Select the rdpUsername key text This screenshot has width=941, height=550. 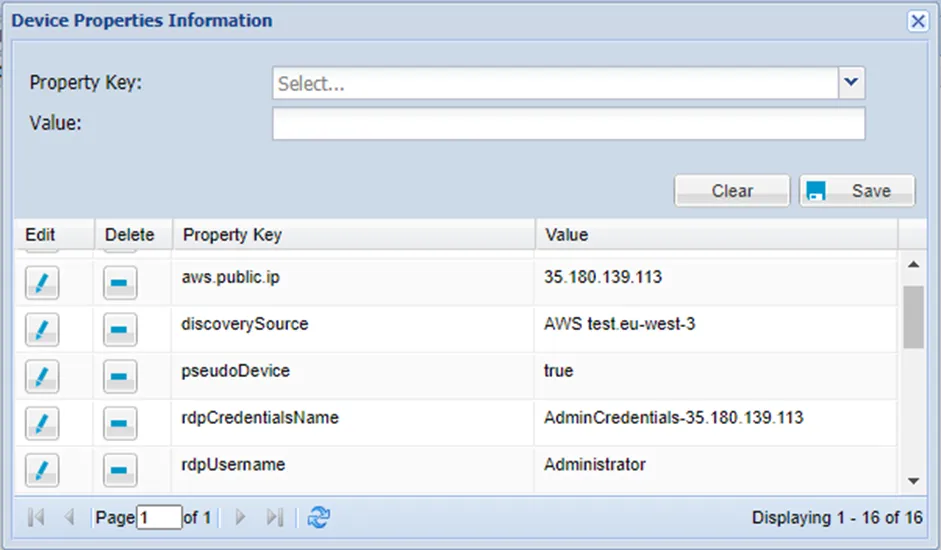tap(233, 465)
